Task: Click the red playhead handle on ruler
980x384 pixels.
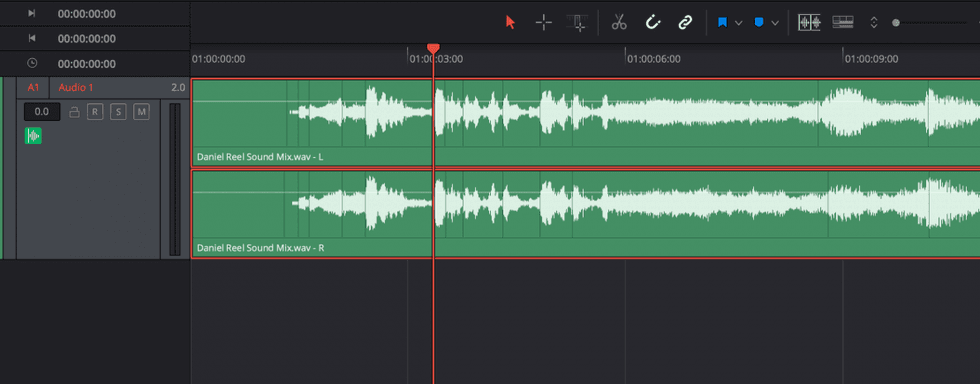Action: point(433,48)
